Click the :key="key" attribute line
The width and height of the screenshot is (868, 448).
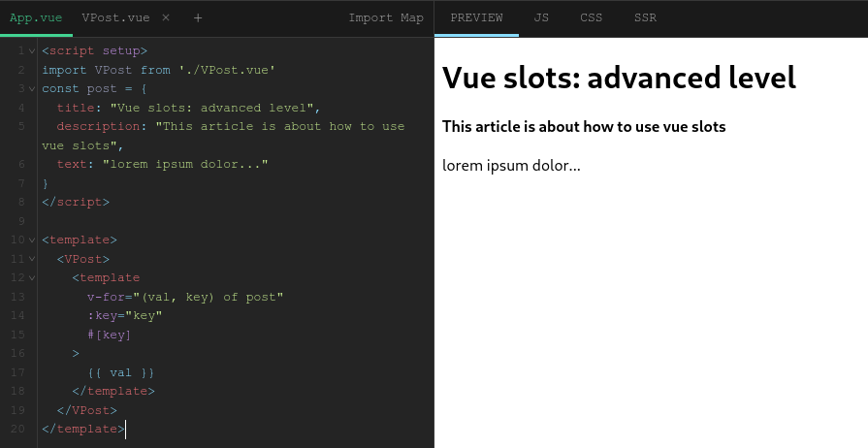pos(124,316)
